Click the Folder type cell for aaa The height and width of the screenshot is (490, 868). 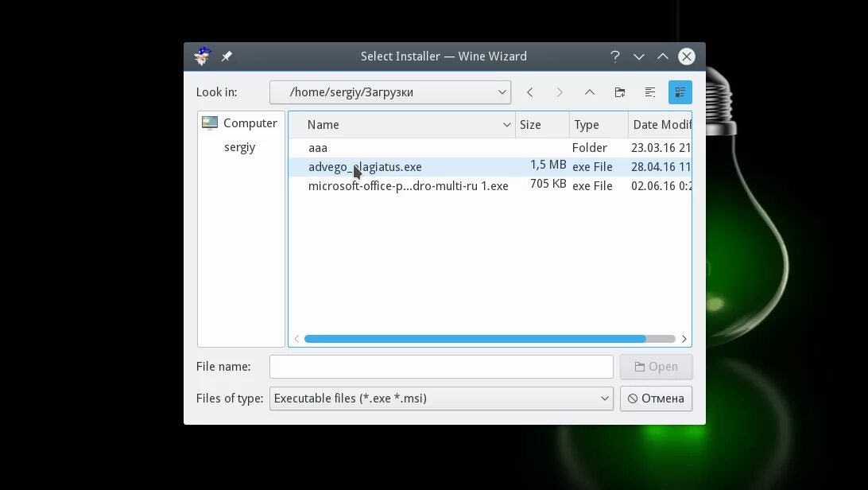[x=590, y=148]
